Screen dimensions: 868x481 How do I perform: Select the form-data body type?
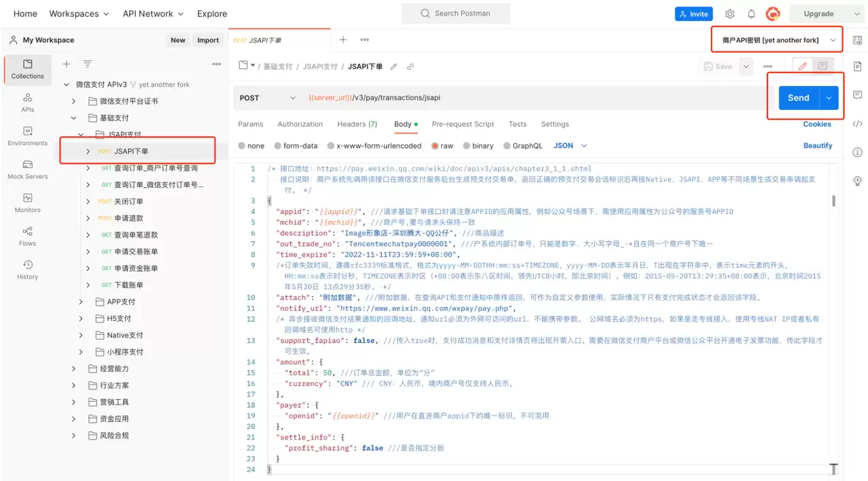pyautogui.click(x=278, y=146)
